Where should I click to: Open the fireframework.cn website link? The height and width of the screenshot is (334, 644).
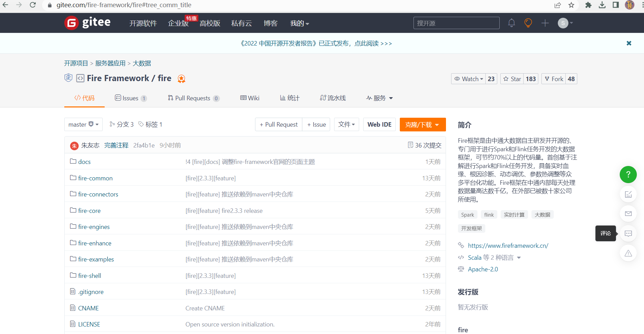pos(508,245)
